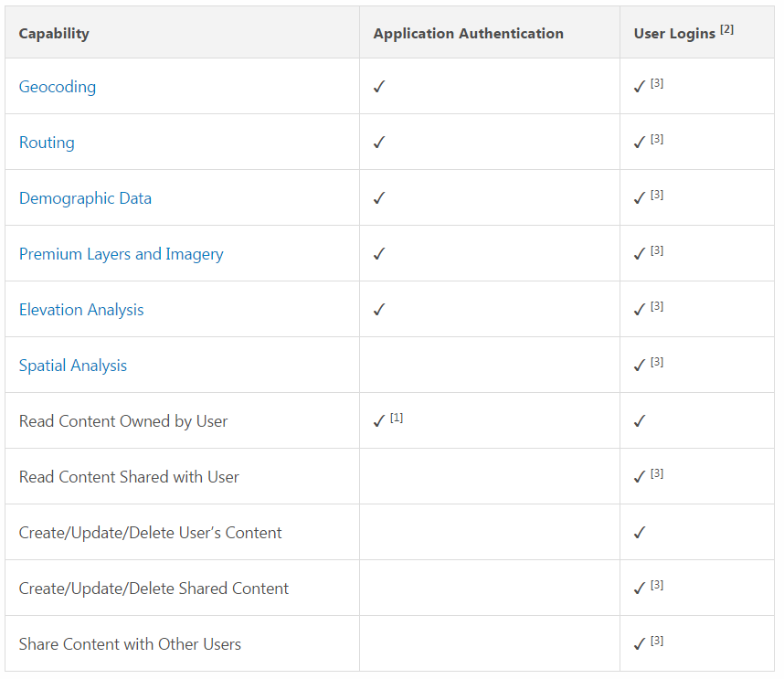Click footnote [3] in Create/Update/Delete Shared Content row
Image resolution: width=784 pixels, height=679 pixels.
[657, 585]
